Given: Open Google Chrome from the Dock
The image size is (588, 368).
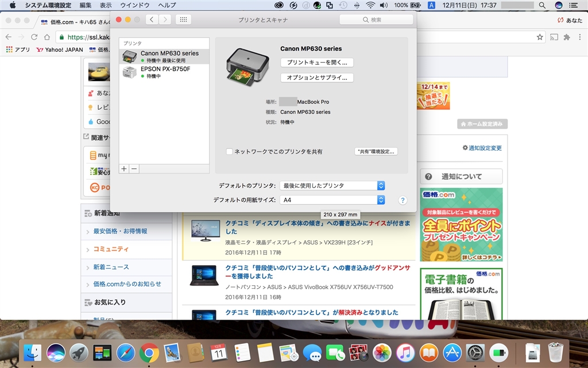Looking at the screenshot, I should [x=149, y=352].
